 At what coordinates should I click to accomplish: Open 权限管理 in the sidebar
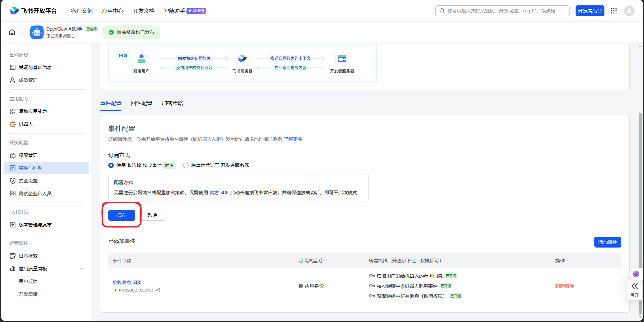click(28, 155)
